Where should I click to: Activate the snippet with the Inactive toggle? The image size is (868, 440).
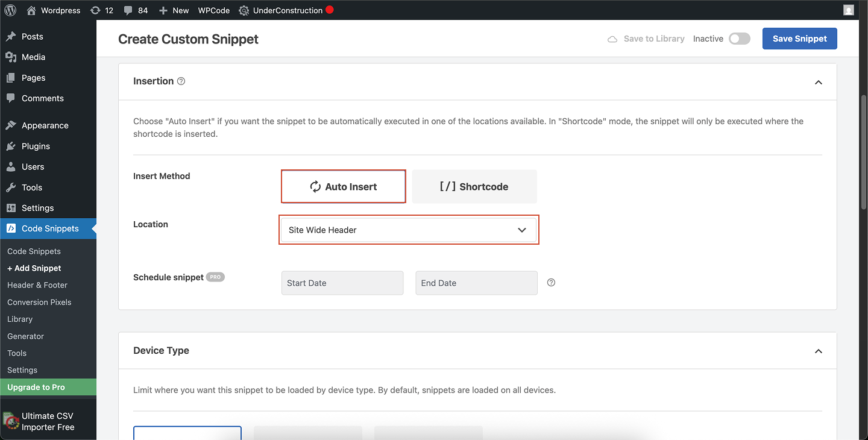(x=739, y=38)
